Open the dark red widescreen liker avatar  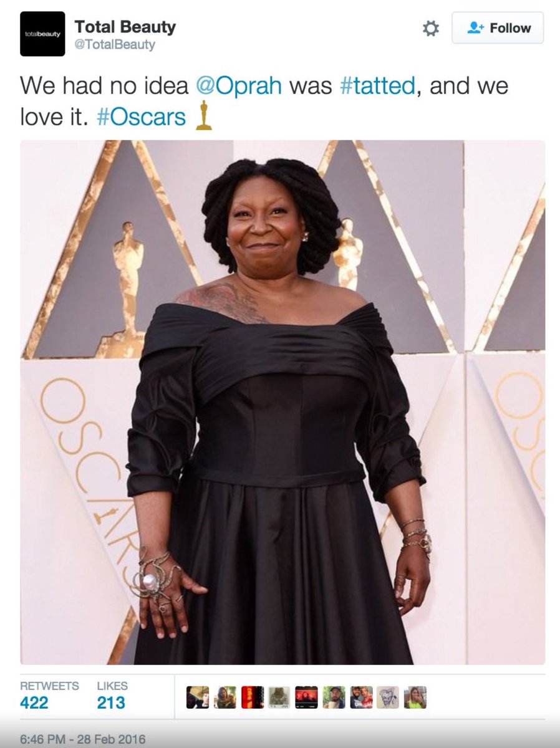click(x=307, y=698)
